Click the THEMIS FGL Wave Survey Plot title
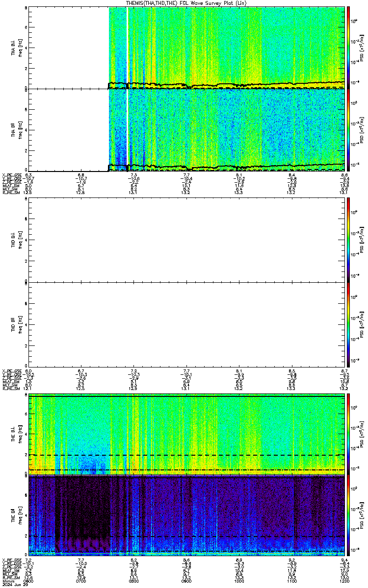The image size is (368, 588). [x=187, y=3]
